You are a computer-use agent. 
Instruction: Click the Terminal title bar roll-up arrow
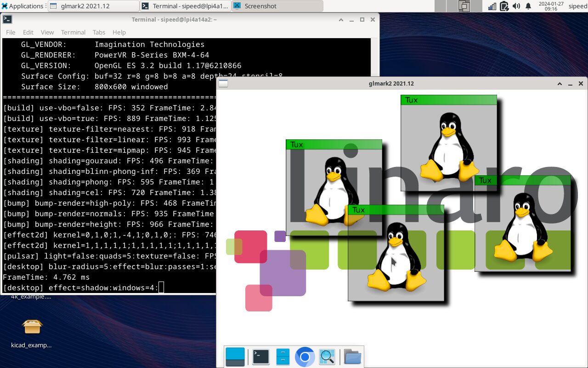click(x=341, y=20)
